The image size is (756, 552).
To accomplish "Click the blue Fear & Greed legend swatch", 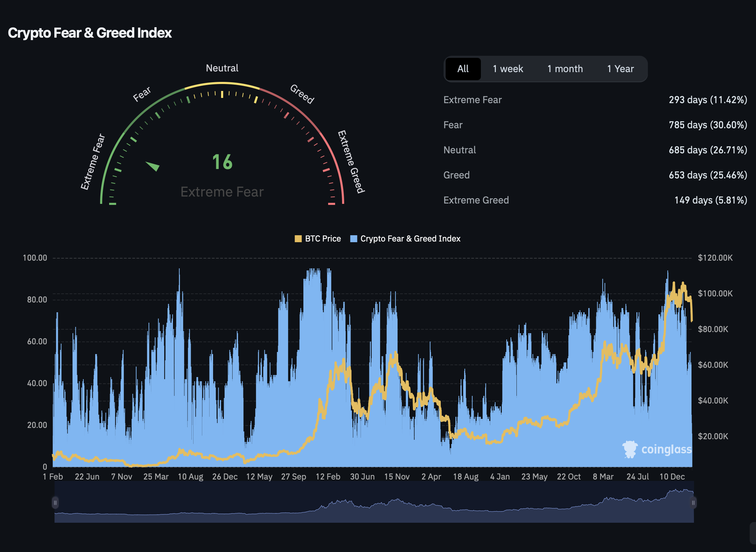I will coord(354,238).
